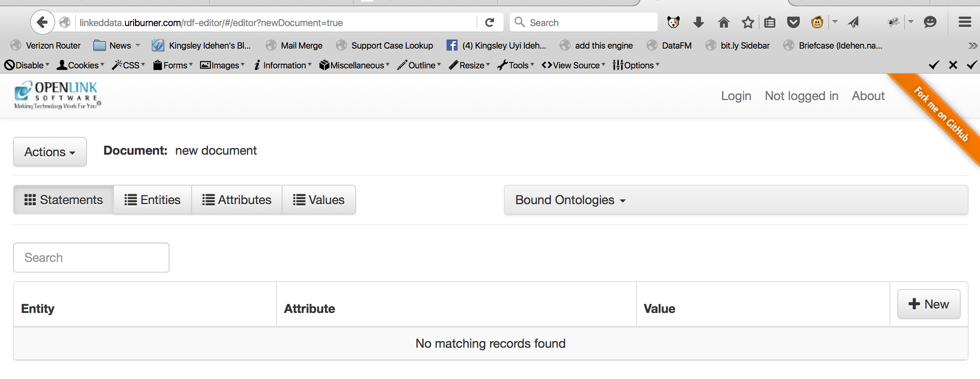Click the OpenLink Software logo
Image resolution: width=980 pixels, height=379 pixels.
point(58,95)
